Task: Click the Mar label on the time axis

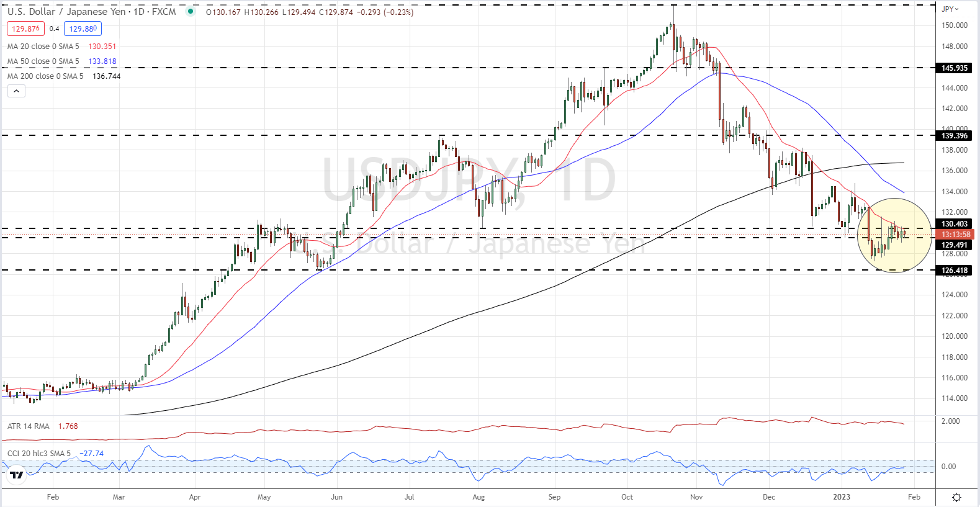Action: [x=119, y=497]
